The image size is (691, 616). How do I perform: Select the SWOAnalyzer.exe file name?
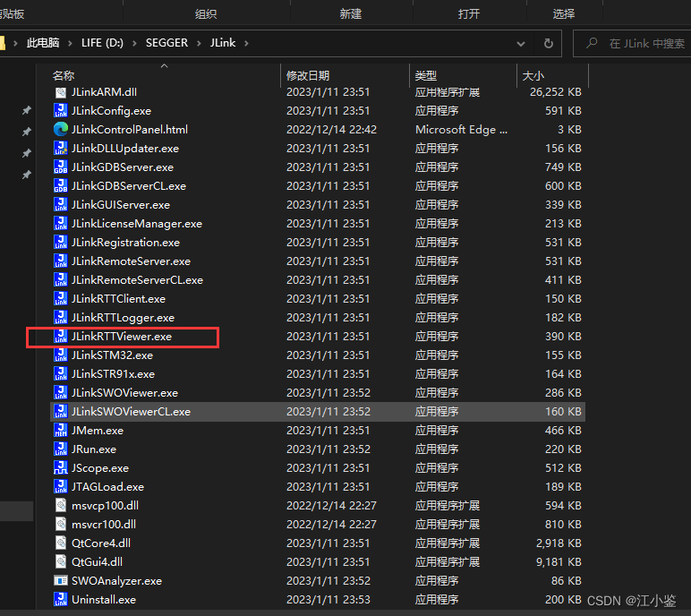[116, 581]
